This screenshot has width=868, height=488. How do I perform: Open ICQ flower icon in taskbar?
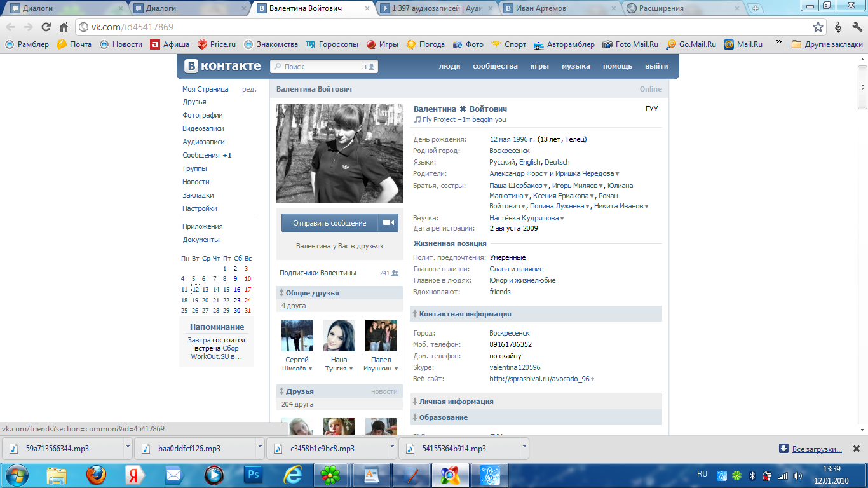point(330,475)
